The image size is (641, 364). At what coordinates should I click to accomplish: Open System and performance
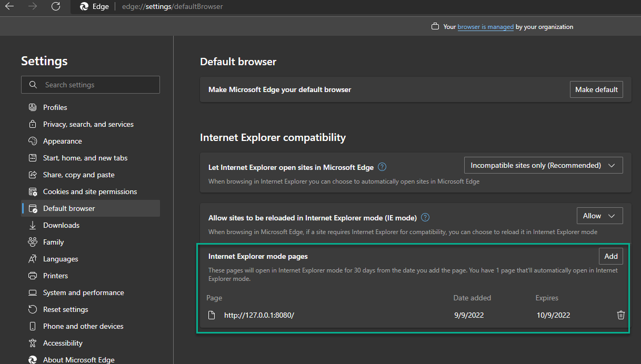click(x=91, y=292)
